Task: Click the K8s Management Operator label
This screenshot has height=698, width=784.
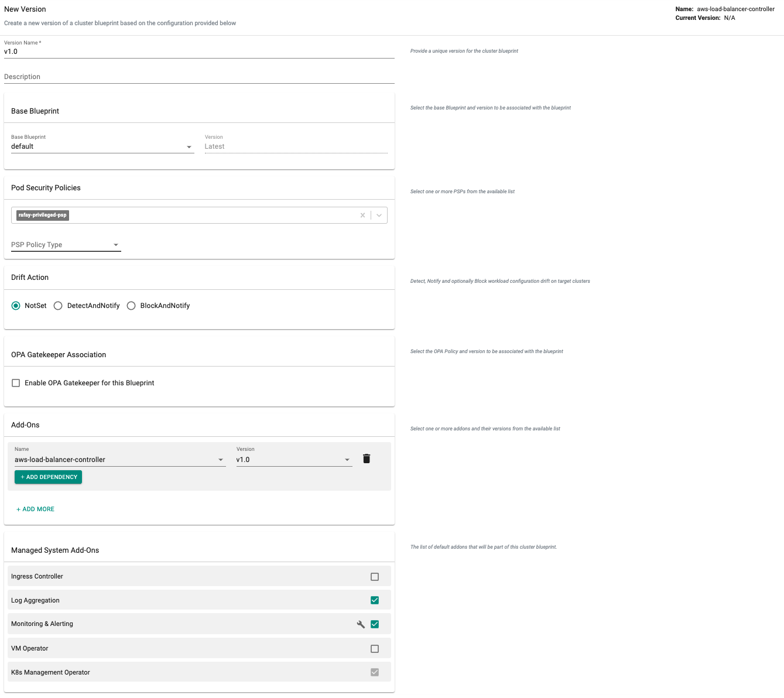Action: point(50,673)
